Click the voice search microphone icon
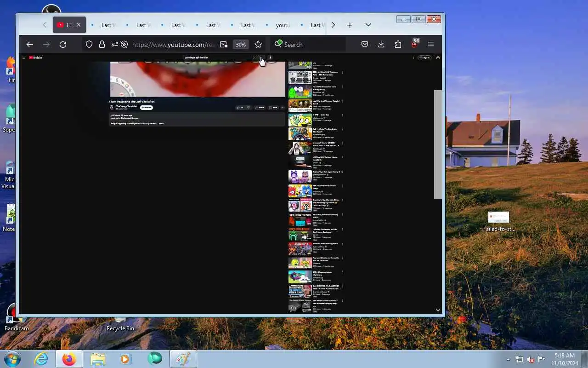 click(x=271, y=57)
